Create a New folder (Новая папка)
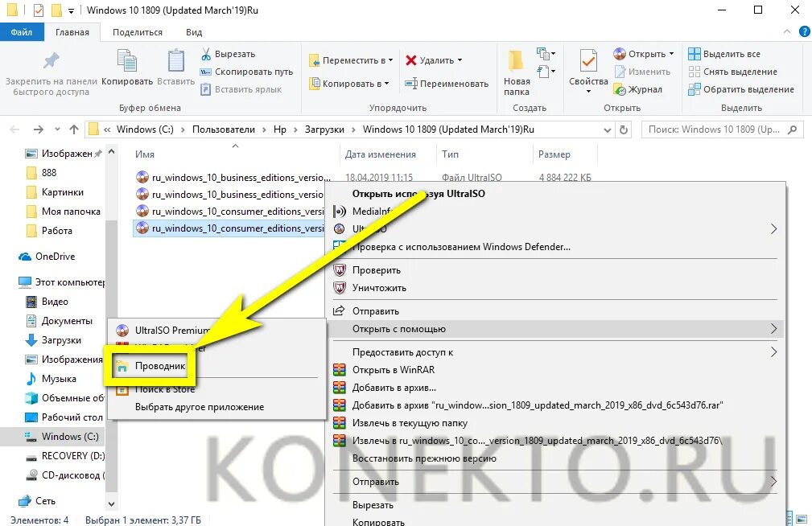 click(517, 72)
